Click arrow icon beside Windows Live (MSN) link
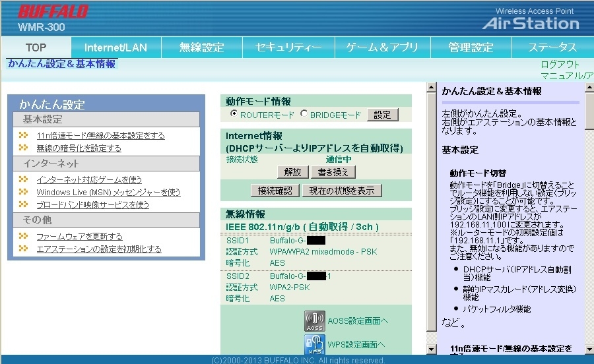This screenshot has height=364, width=594. click(24, 192)
